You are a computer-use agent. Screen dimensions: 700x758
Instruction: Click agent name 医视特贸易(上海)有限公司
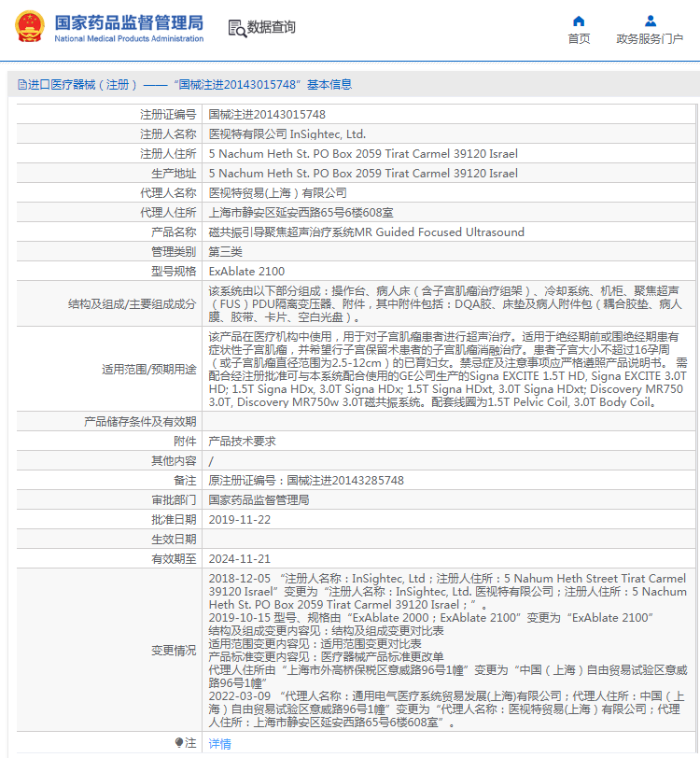coord(277,193)
